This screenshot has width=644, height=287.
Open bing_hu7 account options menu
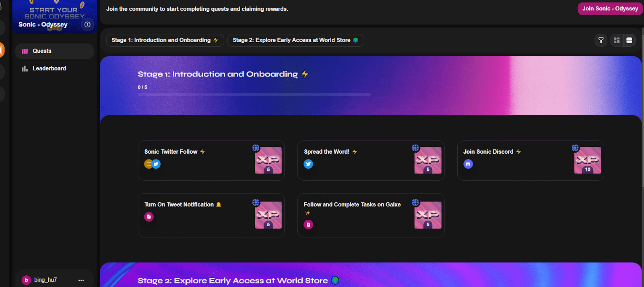(x=81, y=280)
